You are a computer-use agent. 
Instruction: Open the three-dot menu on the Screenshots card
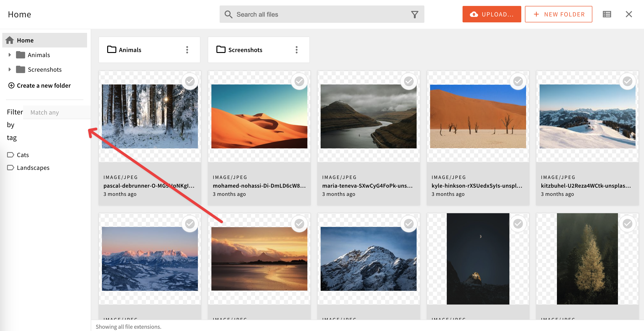(296, 50)
